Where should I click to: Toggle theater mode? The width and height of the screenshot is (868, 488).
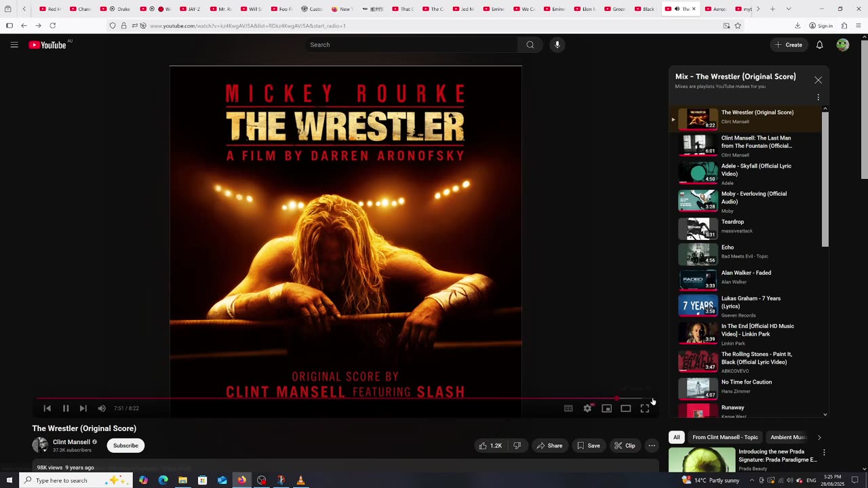click(x=626, y=408)
